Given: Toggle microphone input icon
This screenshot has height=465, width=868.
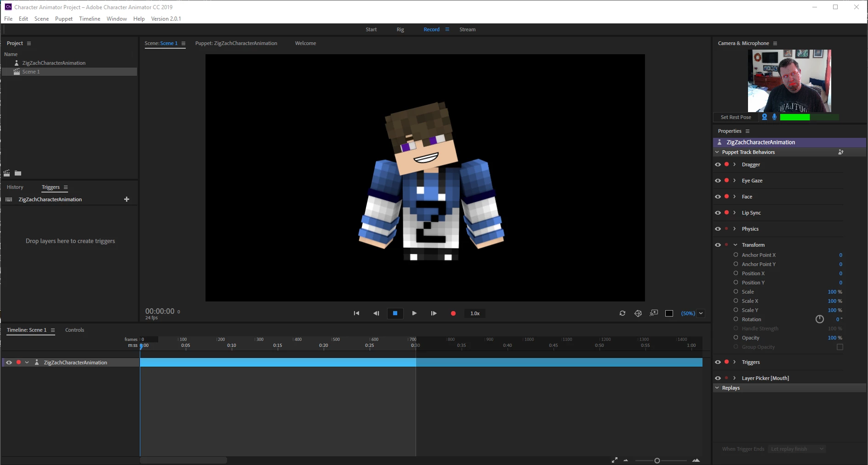Looking at the screenshot, I should tap(775, 117).
